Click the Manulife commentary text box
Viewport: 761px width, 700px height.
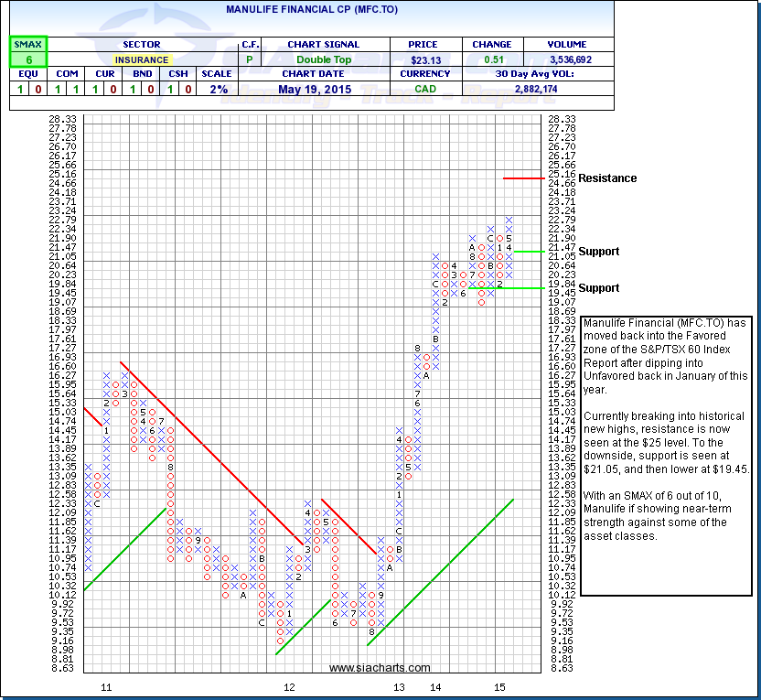(x=666, y=430)
